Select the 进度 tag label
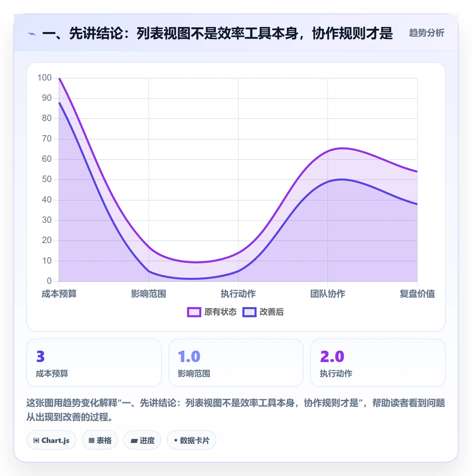 pyautogui.click(x=147, y=440)
